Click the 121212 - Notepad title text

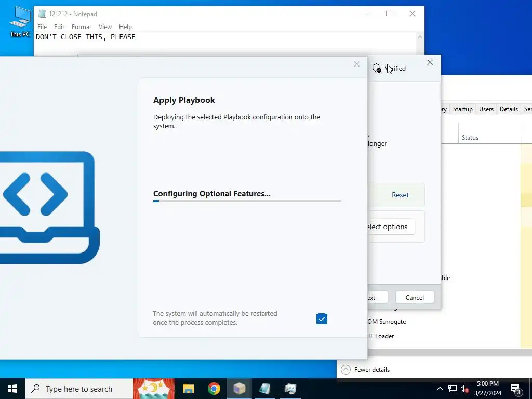point(73,14)
